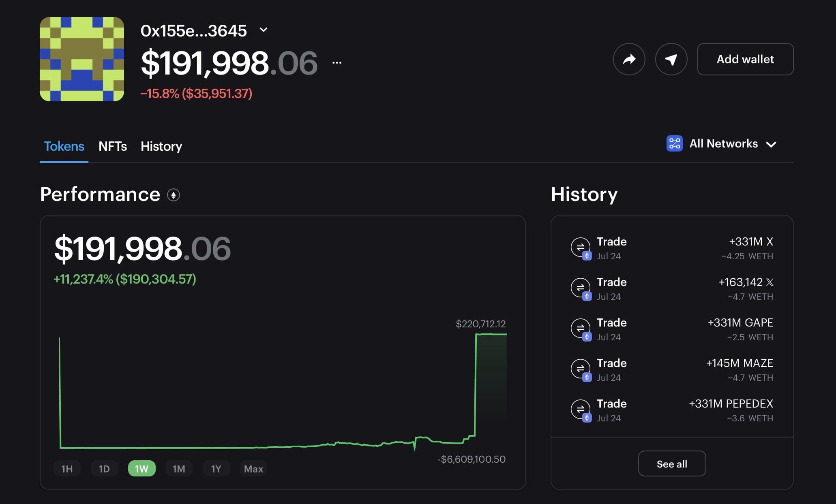The image size is (836, 504).
Task: Select the Max time range
Action: (x=253, y=469)
